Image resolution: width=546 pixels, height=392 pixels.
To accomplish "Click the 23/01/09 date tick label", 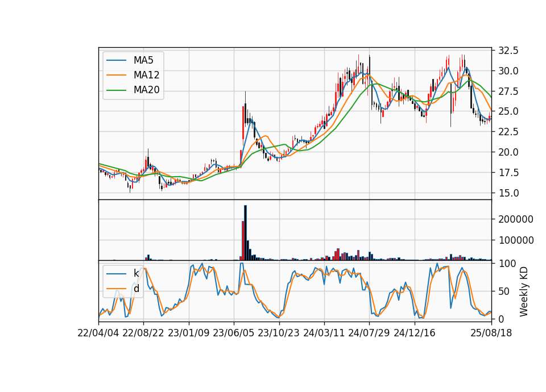I will [189, 333].
